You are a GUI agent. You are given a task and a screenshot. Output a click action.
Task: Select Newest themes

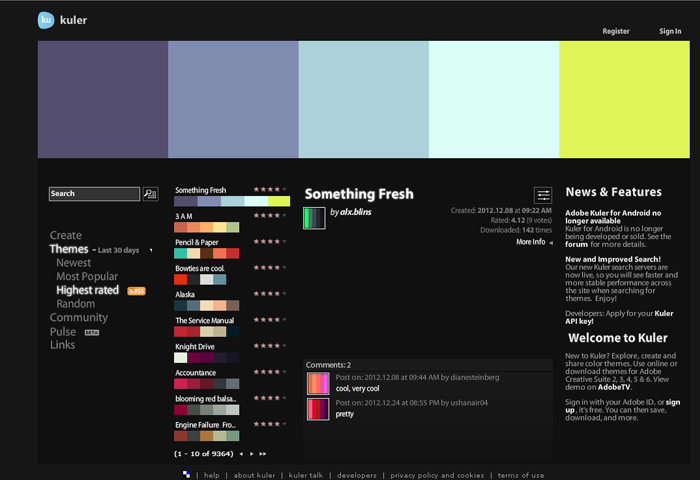click(x=73, y=263)
